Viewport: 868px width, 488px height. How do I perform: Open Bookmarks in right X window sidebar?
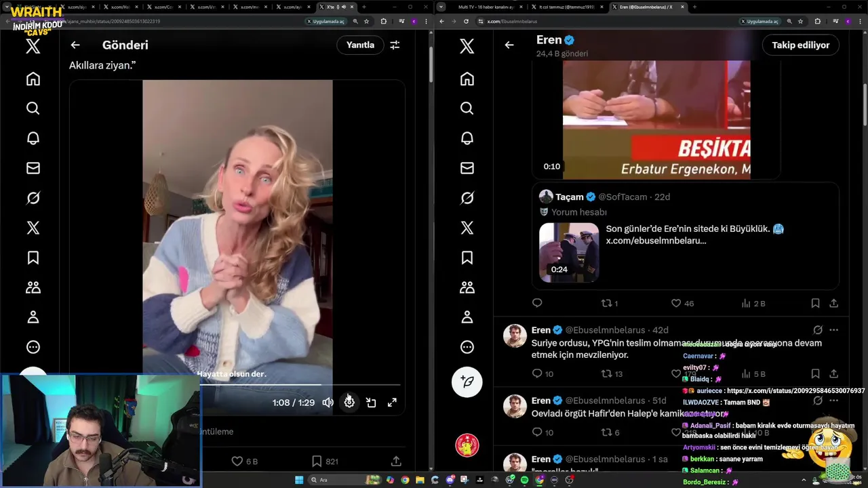tap(467, 258)
